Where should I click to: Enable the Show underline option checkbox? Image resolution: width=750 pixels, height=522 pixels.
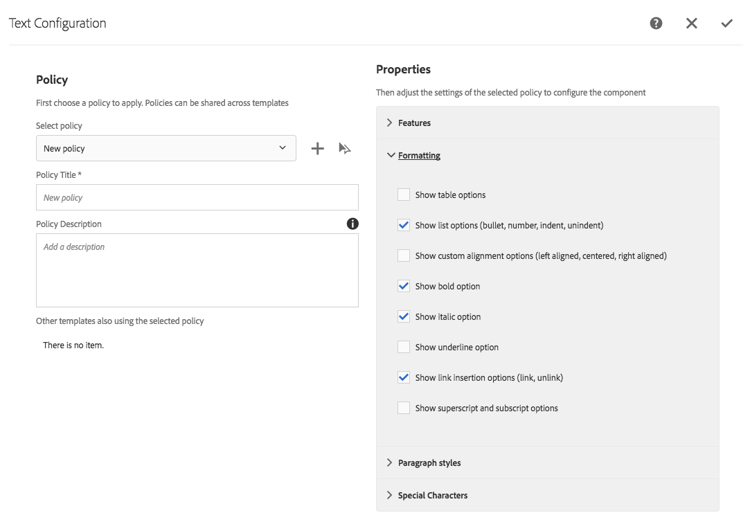(403, 347)
